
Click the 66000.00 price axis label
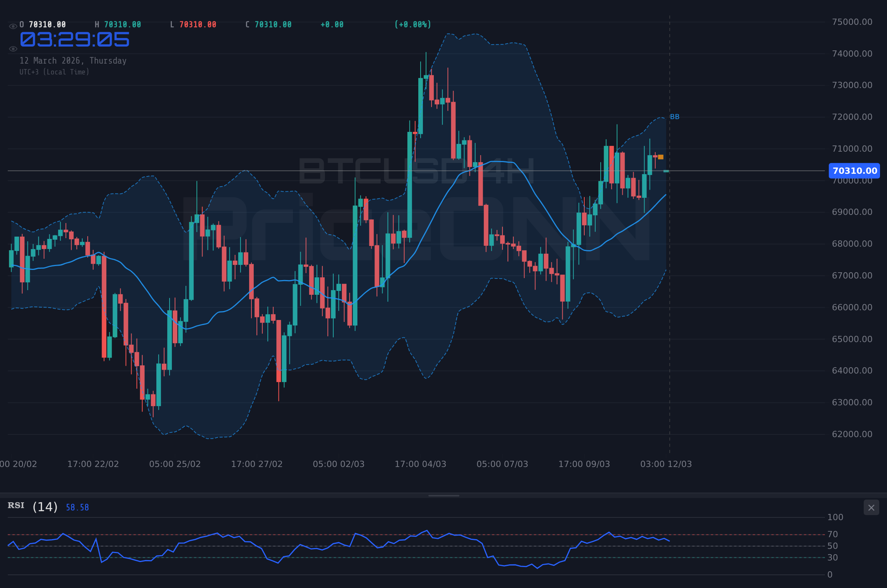(x=852, y=307)
